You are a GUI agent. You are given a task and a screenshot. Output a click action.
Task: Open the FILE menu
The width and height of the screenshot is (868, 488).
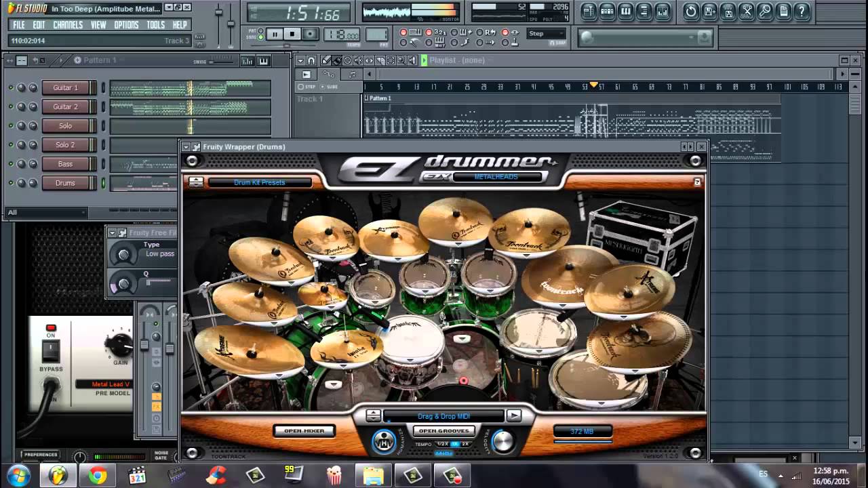(x=19, y=25)
